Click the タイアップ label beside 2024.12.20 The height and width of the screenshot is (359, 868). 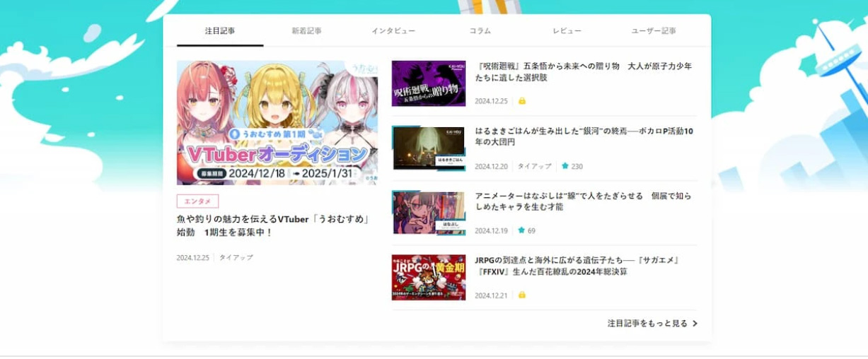(x=534, y=166)
